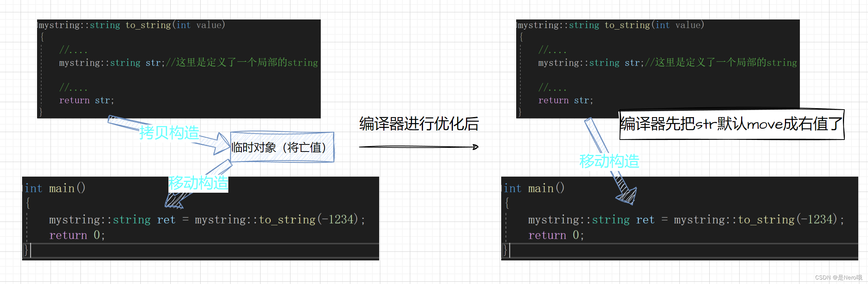Click the "to_string(int value)" signature above 编译器先把str note

click(x=654, y=25)
